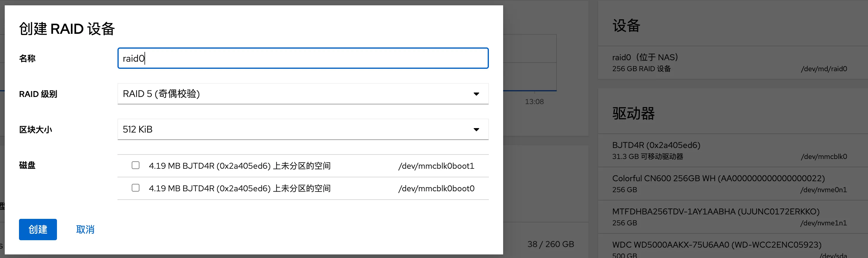The width and height of the screenshot is (868, 258).
Task: Click the 设备 section heading
Action: [x=626, y=26]
